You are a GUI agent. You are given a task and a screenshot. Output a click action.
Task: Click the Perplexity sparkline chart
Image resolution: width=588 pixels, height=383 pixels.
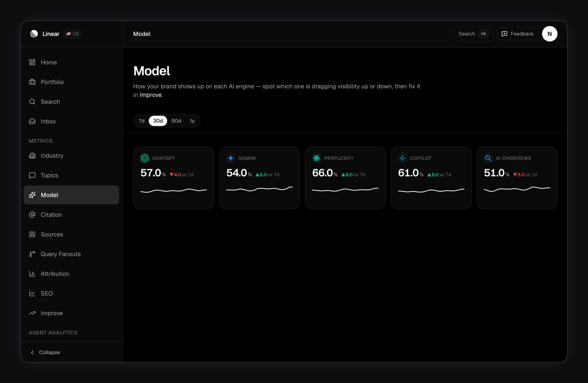coord(345,190)
